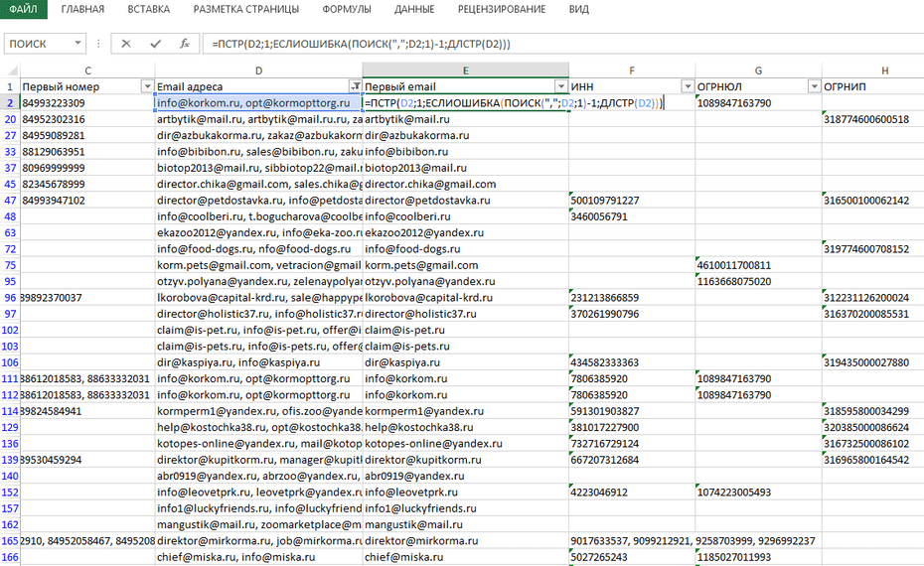This screenshot has height=566, width=924.
Task: Click cell artbytik@mail.ru in Первый email
Action: pos(466,119)
